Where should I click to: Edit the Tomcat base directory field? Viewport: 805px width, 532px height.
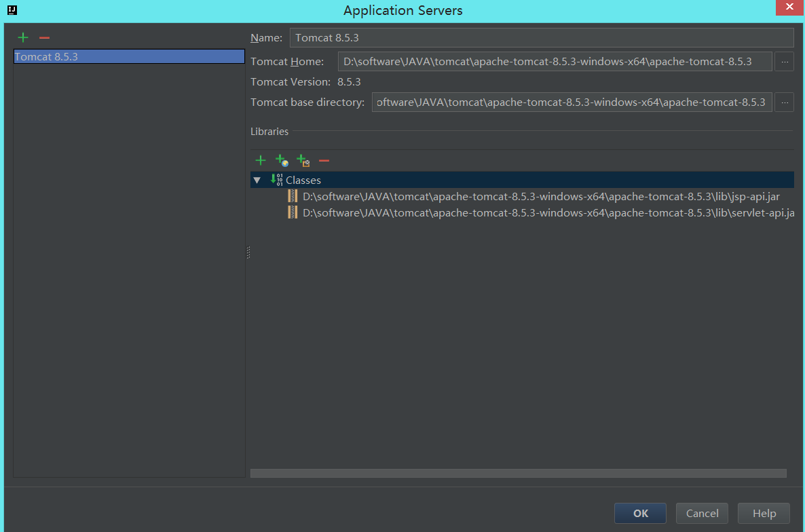(x=572, y=102)
